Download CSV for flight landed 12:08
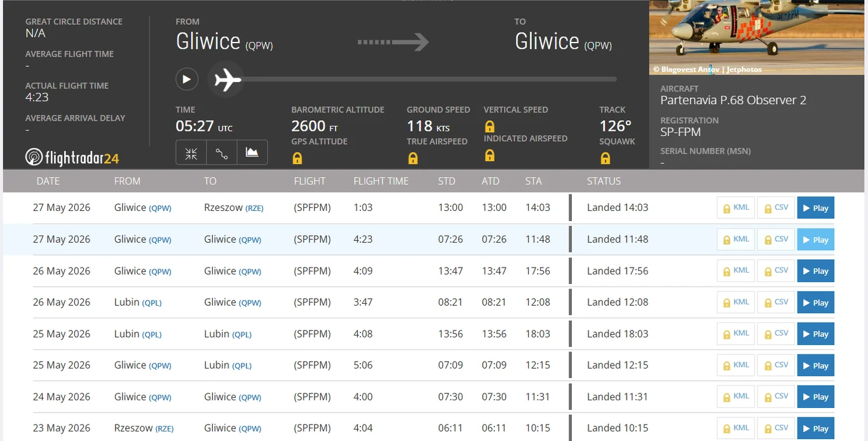Image resolution: width=868 pixels, height=441 pixels. 776,302
